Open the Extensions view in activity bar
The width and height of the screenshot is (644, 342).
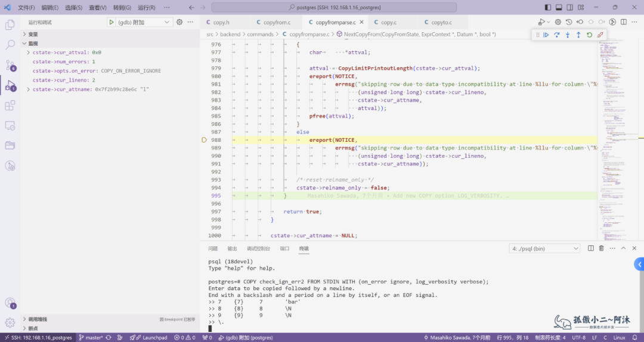point(10,105)
